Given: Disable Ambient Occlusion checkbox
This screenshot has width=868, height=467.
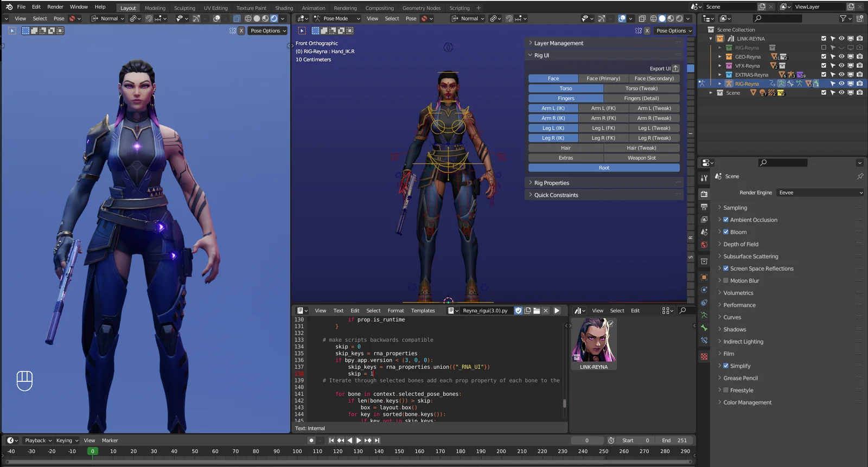Looking at the screenshot, I should (726, 220).
